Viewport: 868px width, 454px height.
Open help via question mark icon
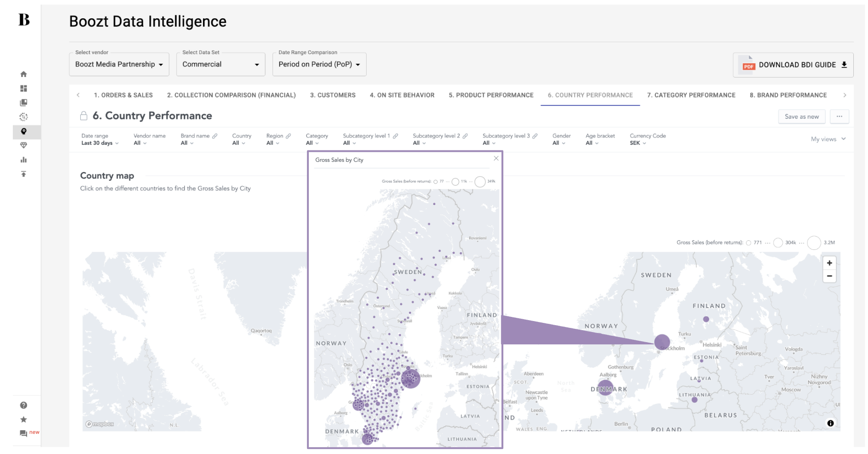[23, 405]
